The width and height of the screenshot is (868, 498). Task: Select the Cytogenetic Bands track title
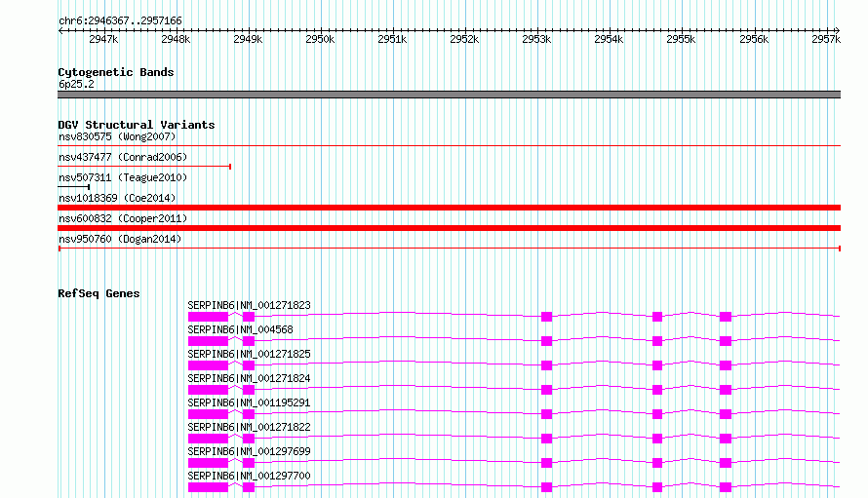[x=116, y=72]
